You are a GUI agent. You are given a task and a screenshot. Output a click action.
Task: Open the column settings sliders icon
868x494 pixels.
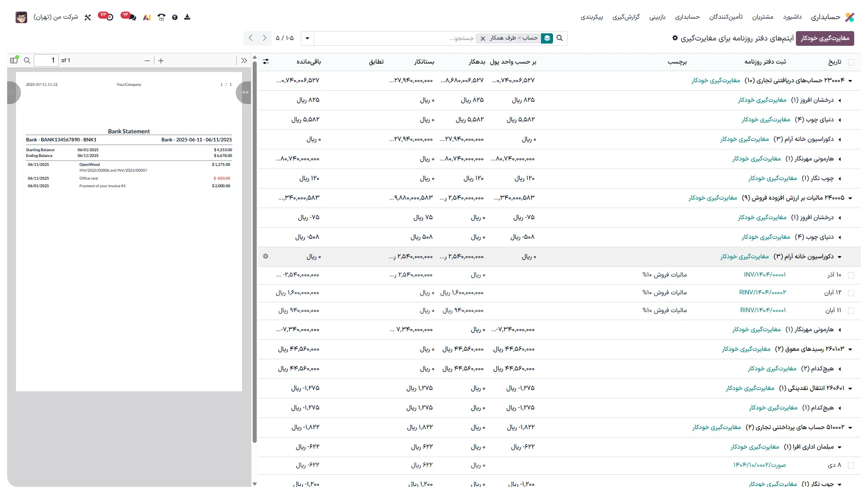point(266,61)
